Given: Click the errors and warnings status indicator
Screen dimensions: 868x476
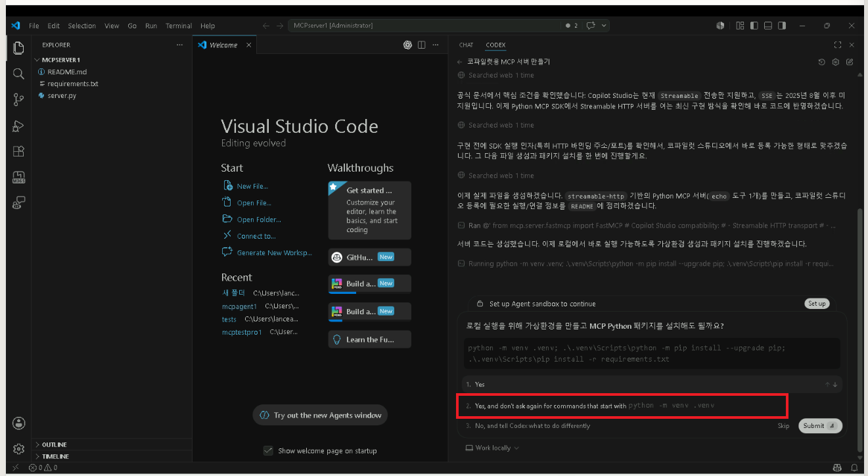Looking at the screenshot, I should click(43, 467).
